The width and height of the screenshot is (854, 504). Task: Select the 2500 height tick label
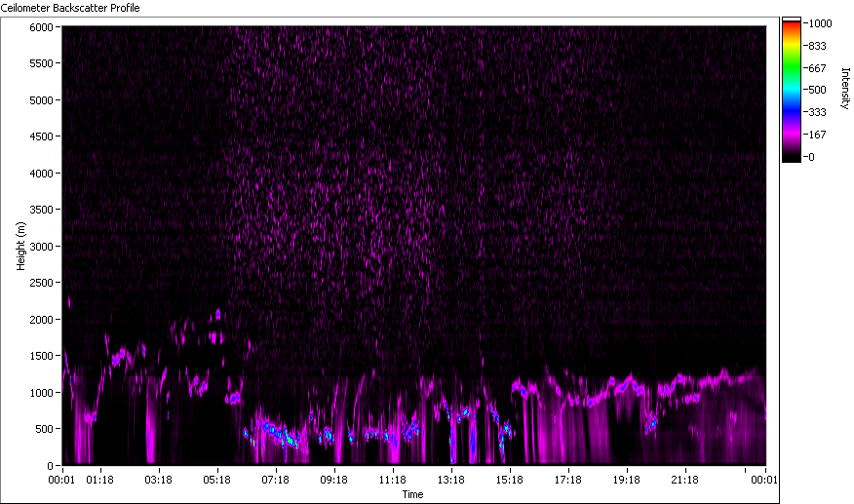41,283
